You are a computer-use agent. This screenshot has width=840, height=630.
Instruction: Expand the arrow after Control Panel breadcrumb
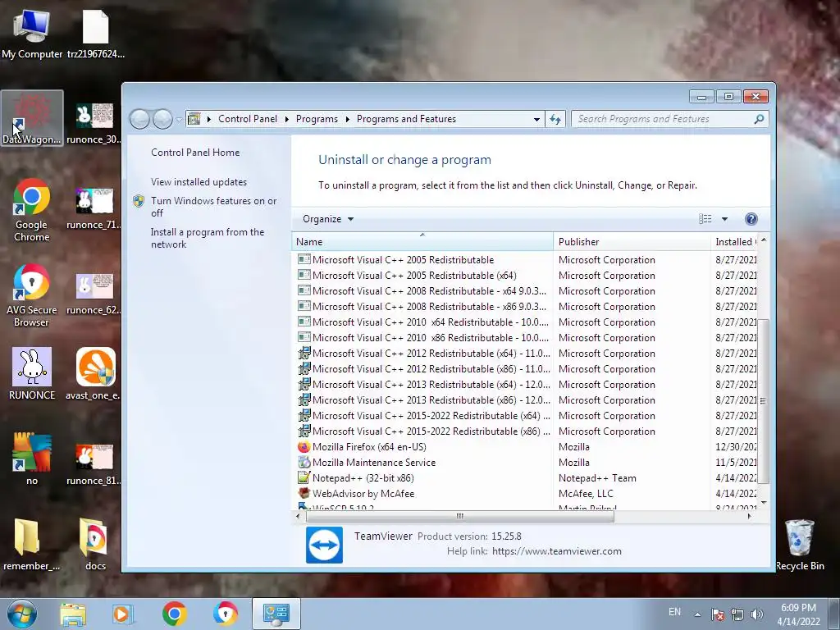tap(286, 119)
